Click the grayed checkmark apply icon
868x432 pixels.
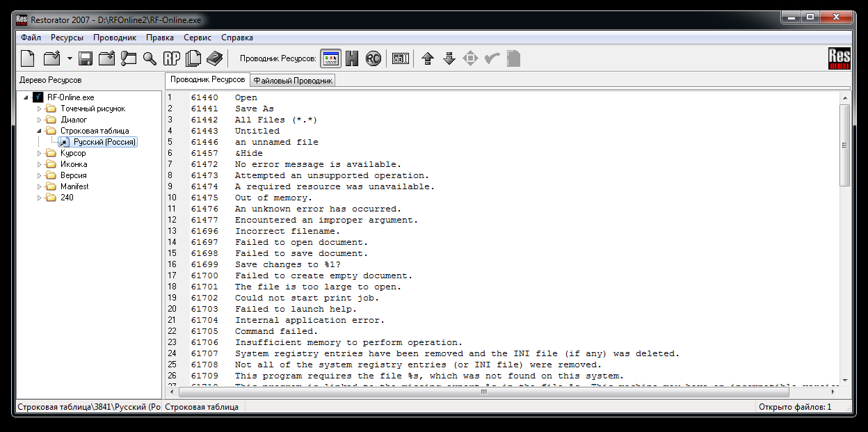[x=492, y=58]
